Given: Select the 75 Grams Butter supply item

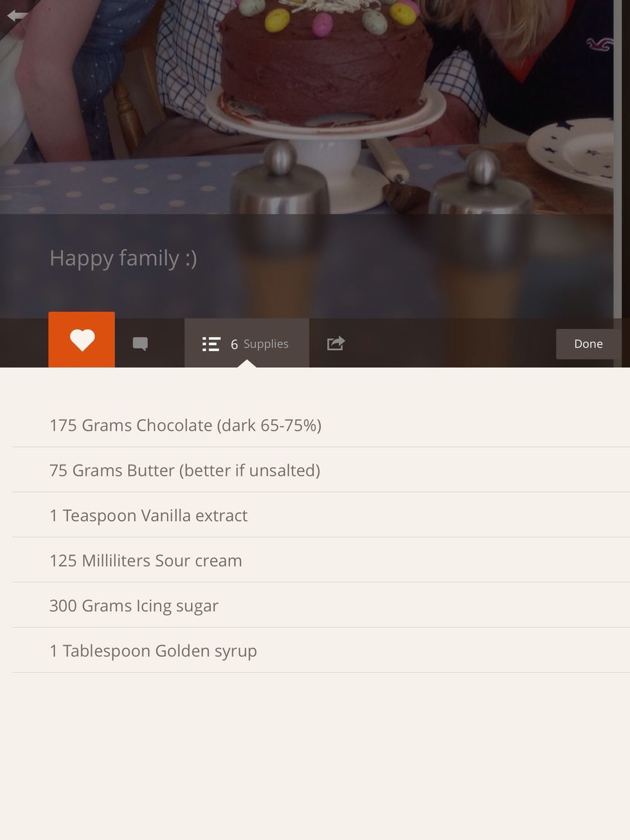Looking at the screenshot, I should coord(321,470).
